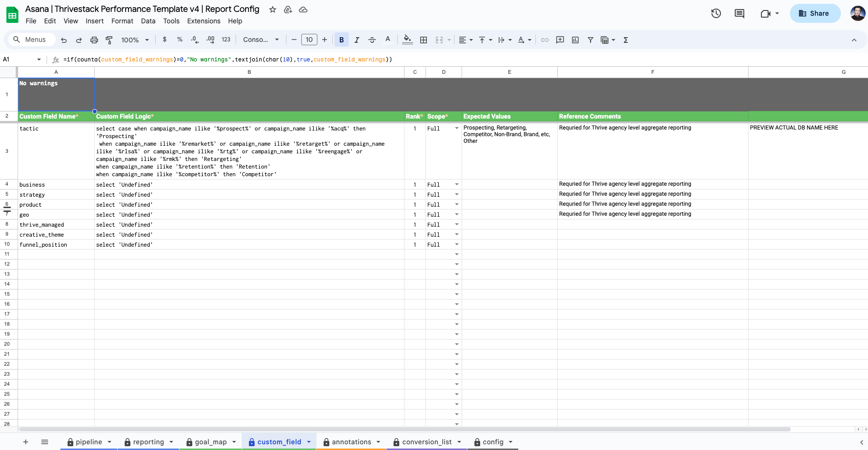The height and width of the screenshot is (450, 868).
Task: Open Scope dropdown for tactic row
Action: point(456,129)
